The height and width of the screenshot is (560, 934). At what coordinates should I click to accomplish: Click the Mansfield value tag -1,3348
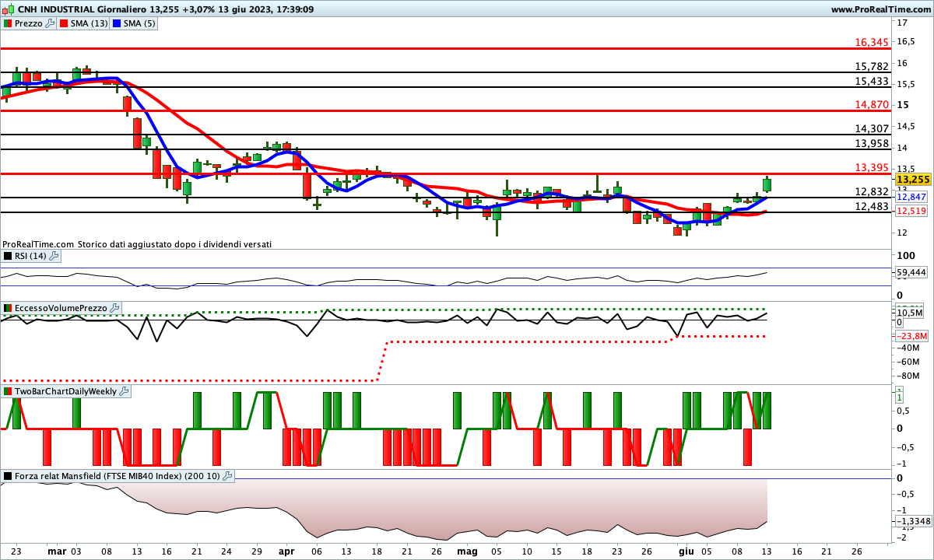click(x=912, y=521)
